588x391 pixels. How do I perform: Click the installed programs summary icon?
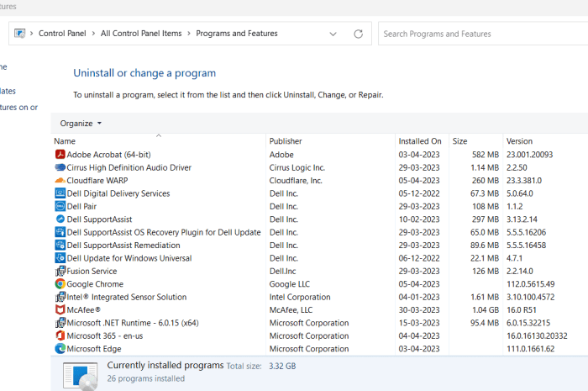click(81, 377)
